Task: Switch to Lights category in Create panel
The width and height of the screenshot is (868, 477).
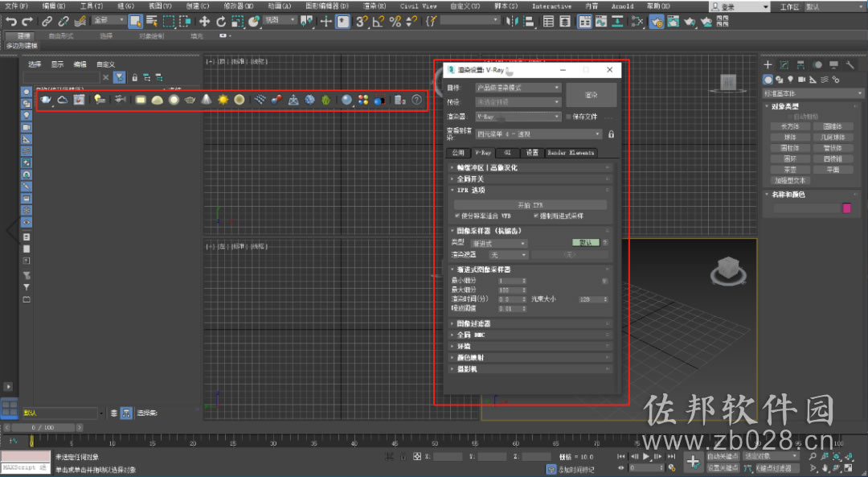Action: point(791,79)
